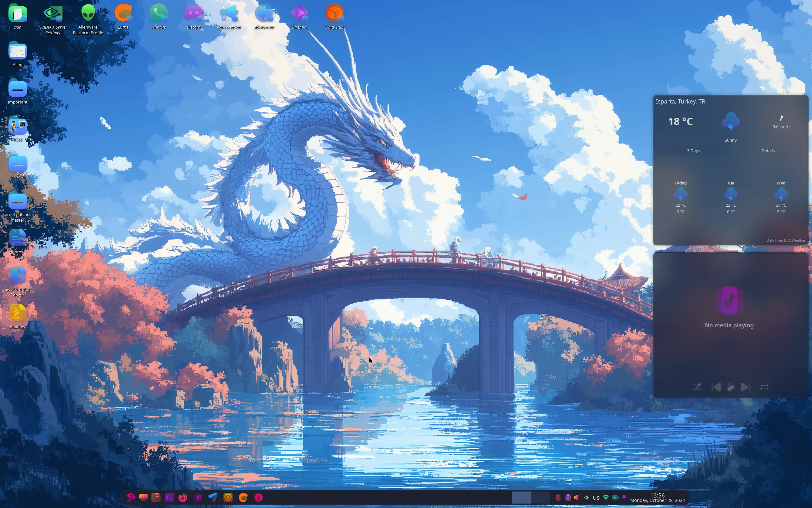Switch to the first virtual desktop in pager
812x508 pixels.
tap(521, 498)
